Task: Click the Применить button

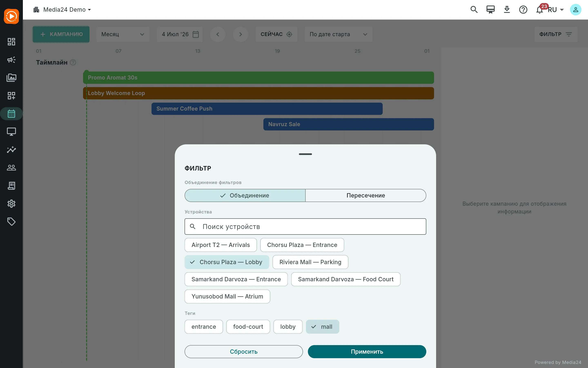Action: 367,352
